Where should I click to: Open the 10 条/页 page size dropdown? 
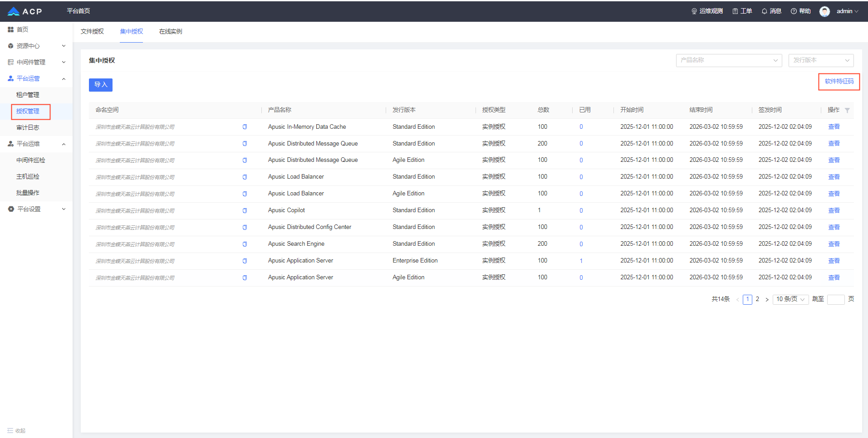click(790, 299)
